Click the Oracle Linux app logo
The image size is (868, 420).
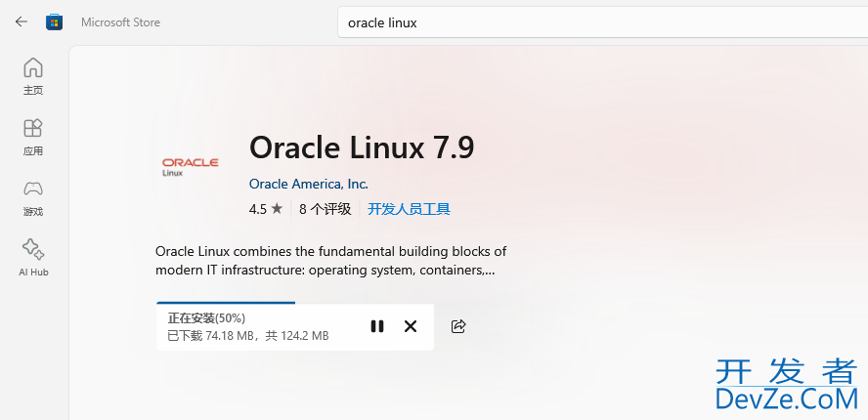pos(190,166)
